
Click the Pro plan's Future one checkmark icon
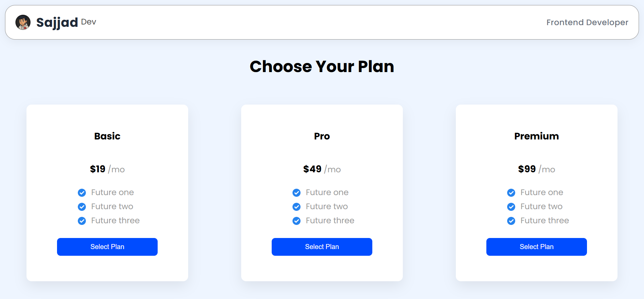(x=297, y=193)
